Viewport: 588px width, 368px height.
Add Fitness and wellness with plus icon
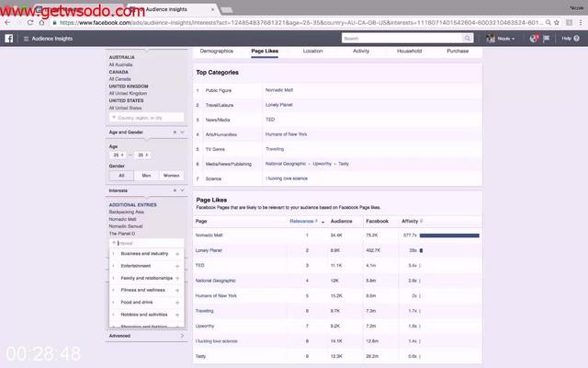[x=177, y=291]
